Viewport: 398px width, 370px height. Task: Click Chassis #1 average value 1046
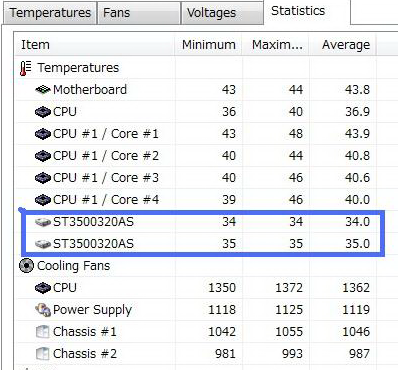click(x=356, y=332)
